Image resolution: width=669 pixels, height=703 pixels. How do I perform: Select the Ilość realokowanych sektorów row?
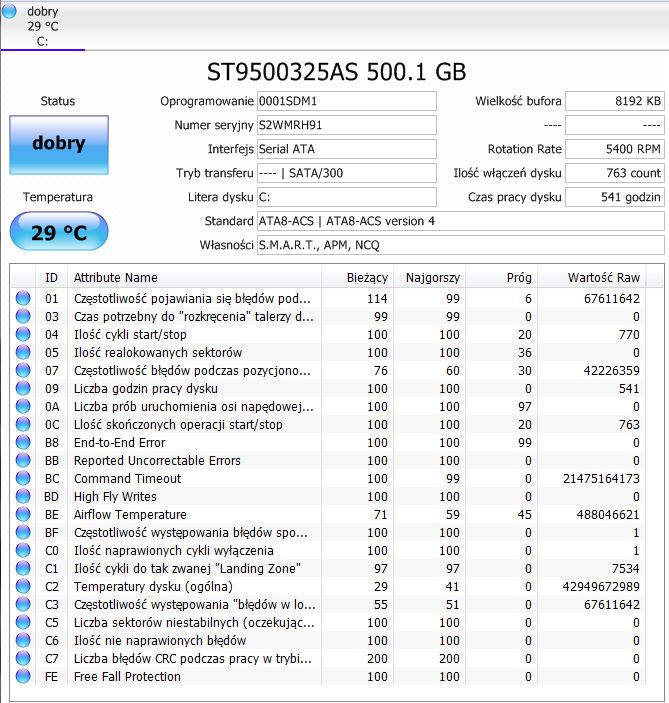pos(336,352)
